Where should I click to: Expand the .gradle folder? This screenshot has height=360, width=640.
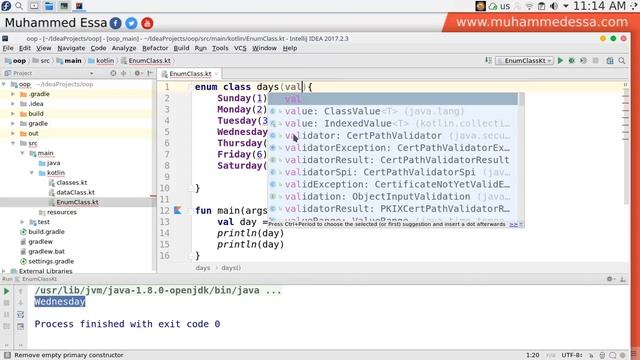(13, 94)
